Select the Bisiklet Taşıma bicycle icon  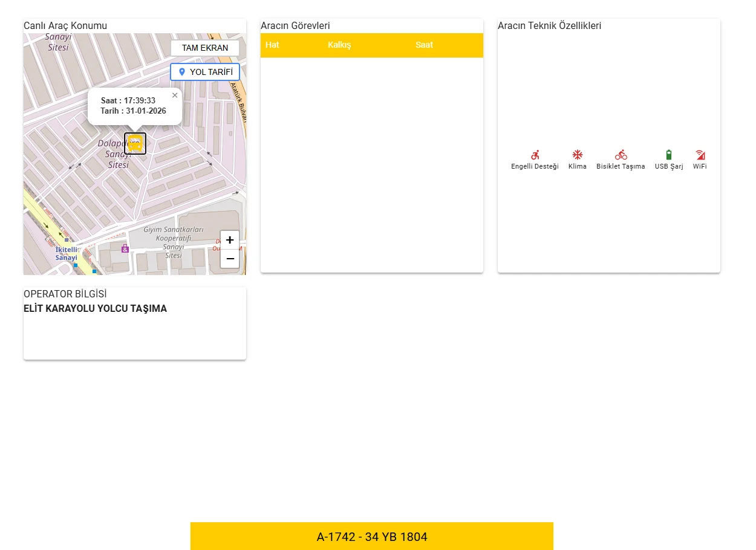tap(621, 155)
